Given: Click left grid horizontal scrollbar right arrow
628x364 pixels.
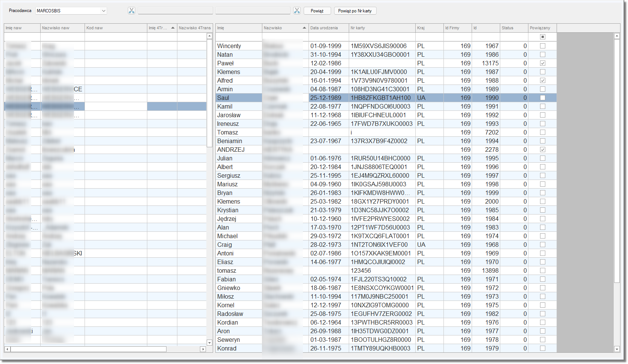Looking at the screenshot, I should pos(203,349).
